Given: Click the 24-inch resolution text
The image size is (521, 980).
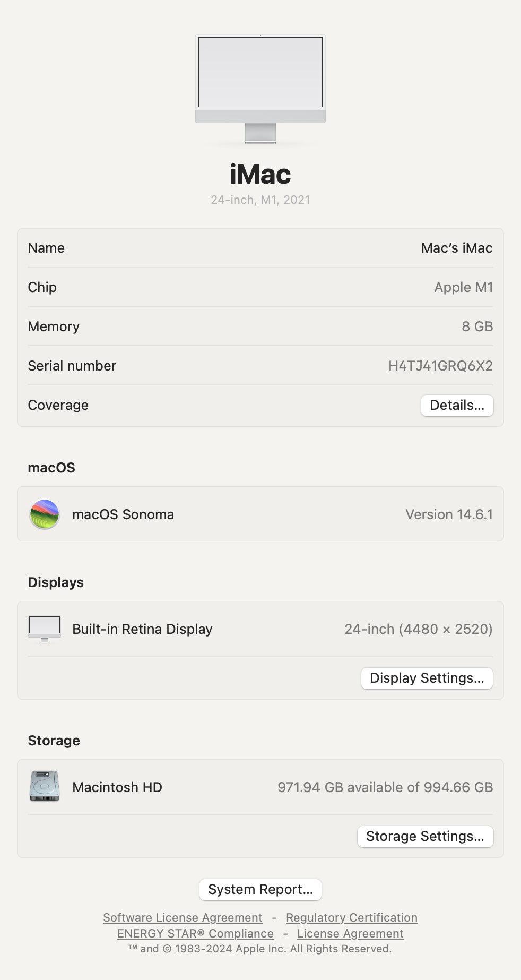Looking at the screenshot, I should pos(419,629).
